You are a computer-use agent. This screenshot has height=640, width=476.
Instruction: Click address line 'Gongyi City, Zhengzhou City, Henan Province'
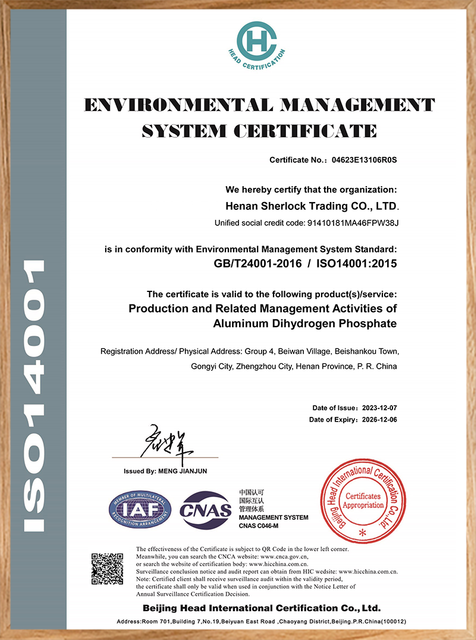tap(294, 367)
